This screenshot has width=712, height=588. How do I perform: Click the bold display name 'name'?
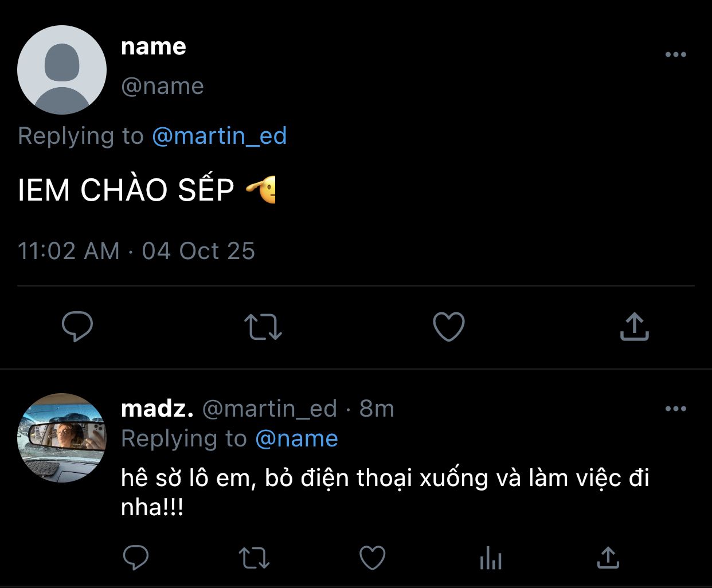(x=154, y=46)
